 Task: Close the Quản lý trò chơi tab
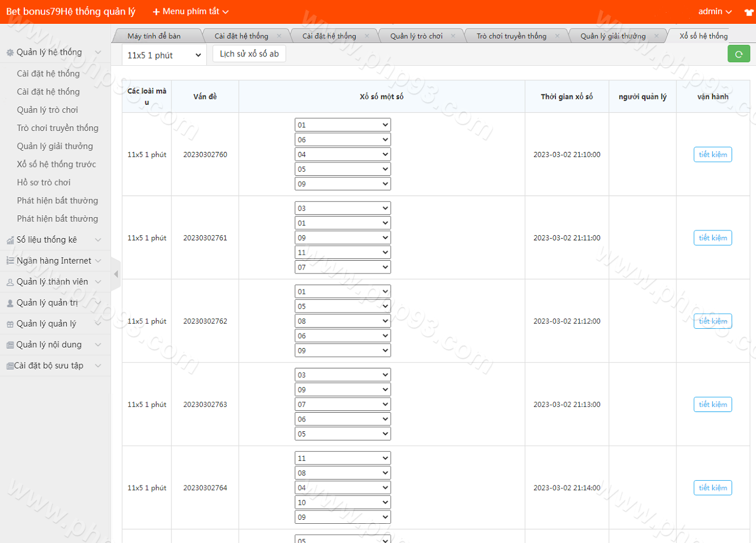(x=453, y=36)
